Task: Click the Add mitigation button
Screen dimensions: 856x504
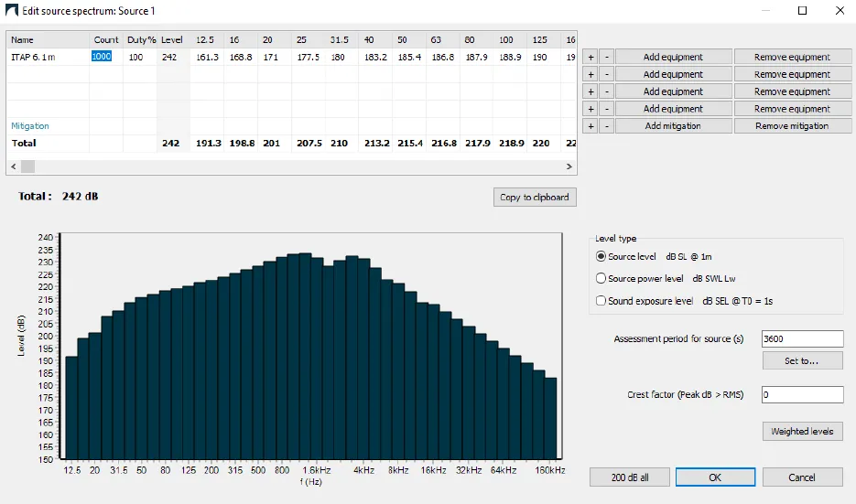Action: (x=673, y=126)
